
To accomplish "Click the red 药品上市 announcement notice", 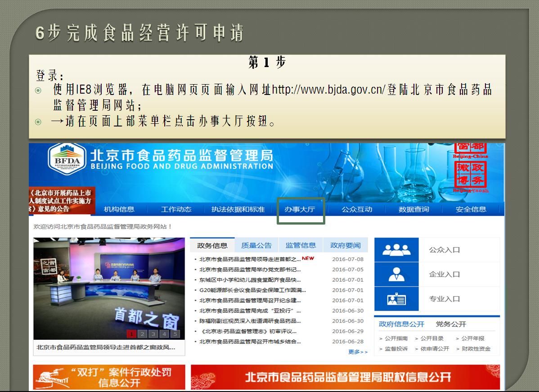I will (x=61, y=200).
